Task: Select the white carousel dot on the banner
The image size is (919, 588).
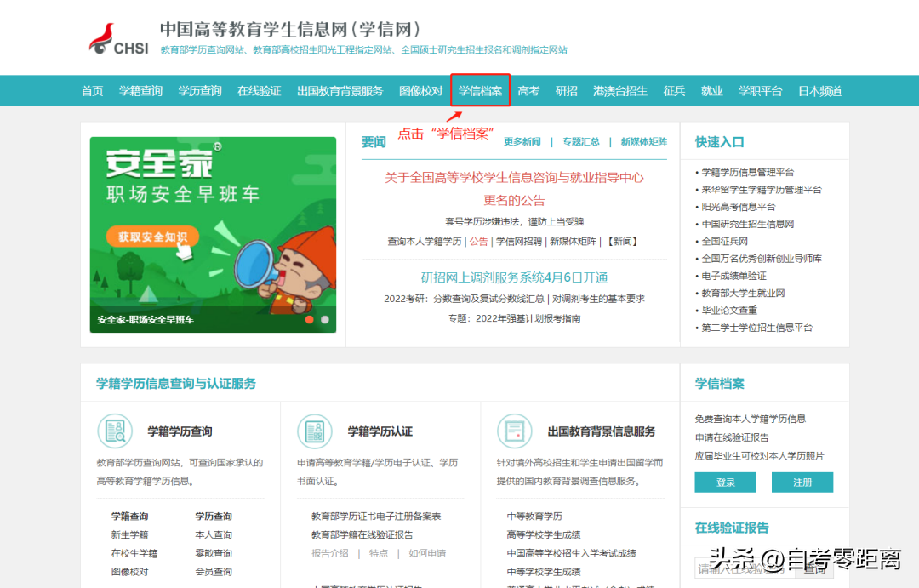Action: click(325, 319)
